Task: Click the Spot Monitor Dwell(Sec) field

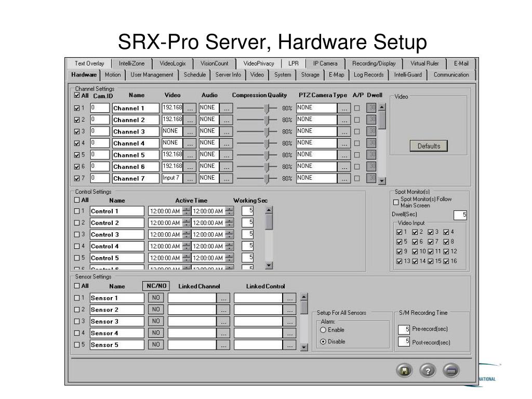Action: pos(460,215)
